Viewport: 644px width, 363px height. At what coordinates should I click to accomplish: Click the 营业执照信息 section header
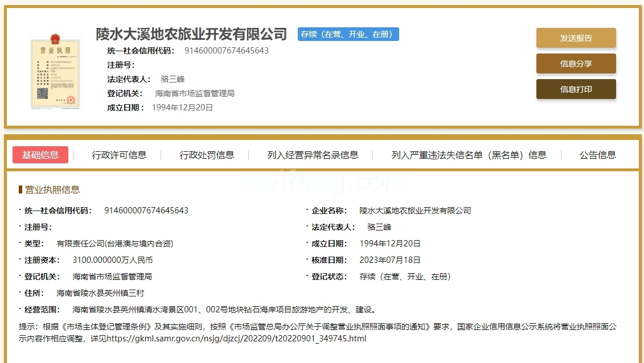tap(52, 189)
